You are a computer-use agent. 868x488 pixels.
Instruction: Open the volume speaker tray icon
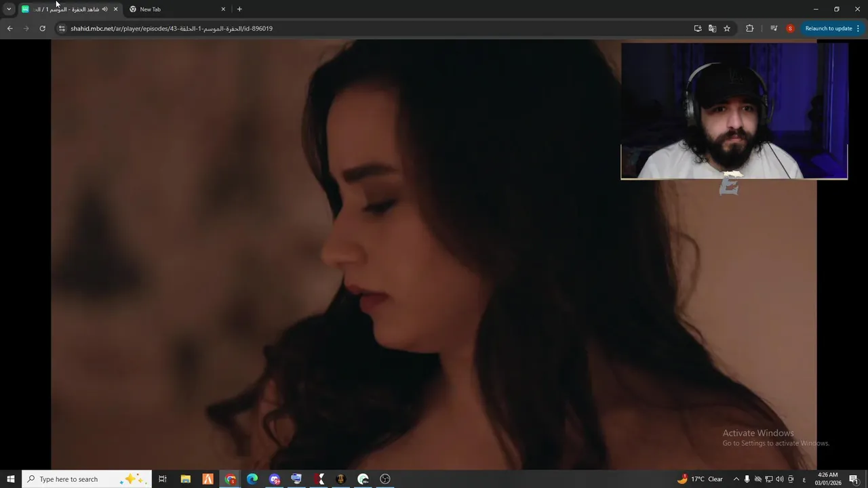pos(780,479)
